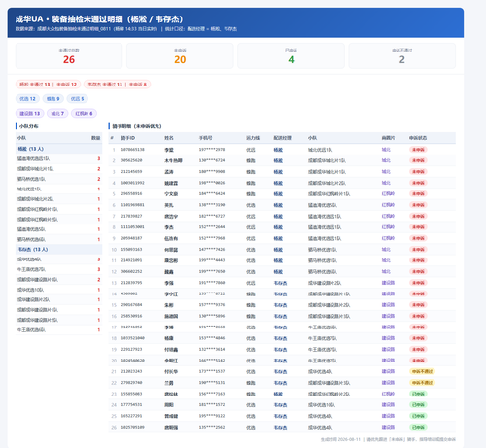This screenshot has width=486, height=448.
Task: Select the red pill showing 未通过 13 | 未申诉 12
Action: tap(48, 85)
